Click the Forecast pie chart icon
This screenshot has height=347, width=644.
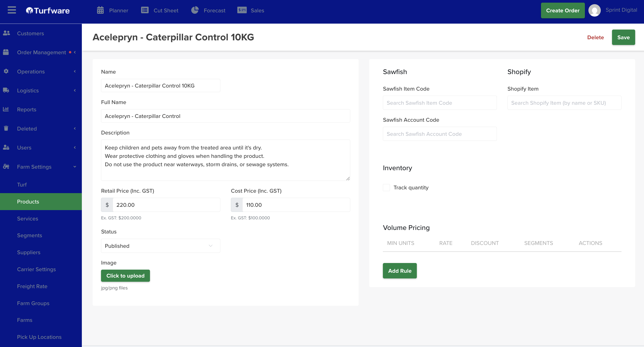pos(195,10)
